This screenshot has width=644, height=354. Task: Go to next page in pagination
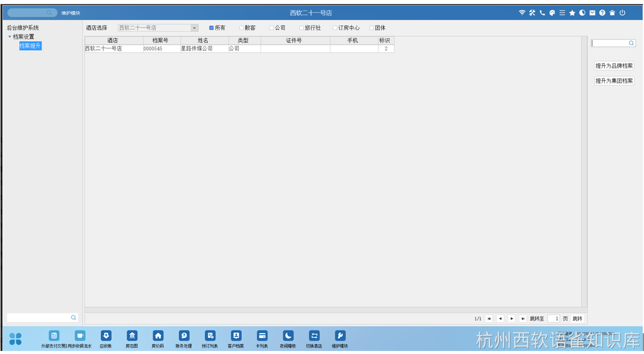tap(511, 319)
